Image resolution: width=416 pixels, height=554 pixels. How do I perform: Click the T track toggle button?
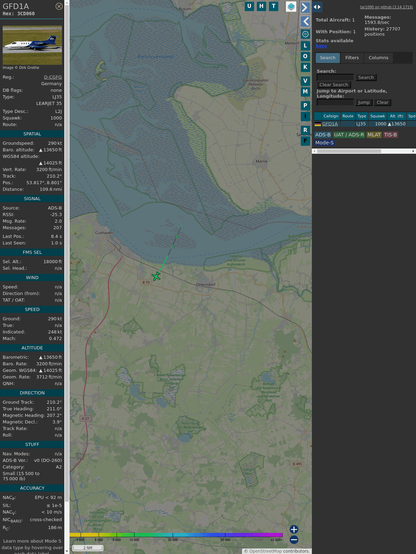273,6
